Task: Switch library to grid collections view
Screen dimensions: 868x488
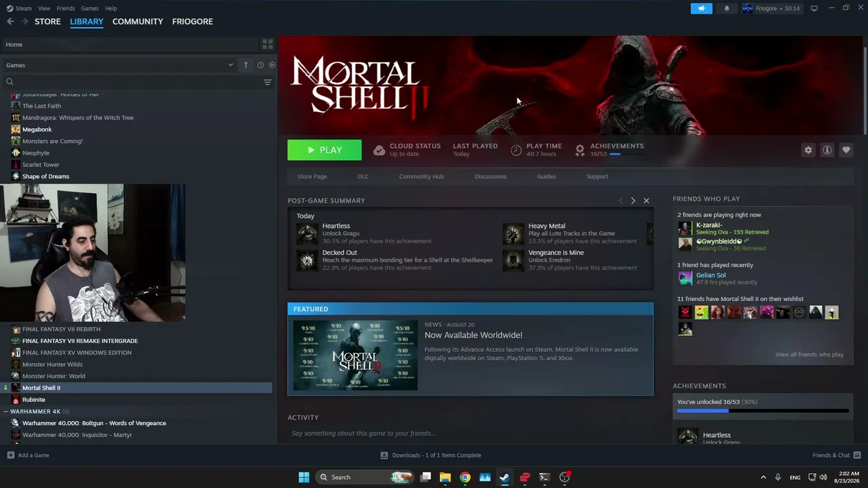Action: [267, 44]
